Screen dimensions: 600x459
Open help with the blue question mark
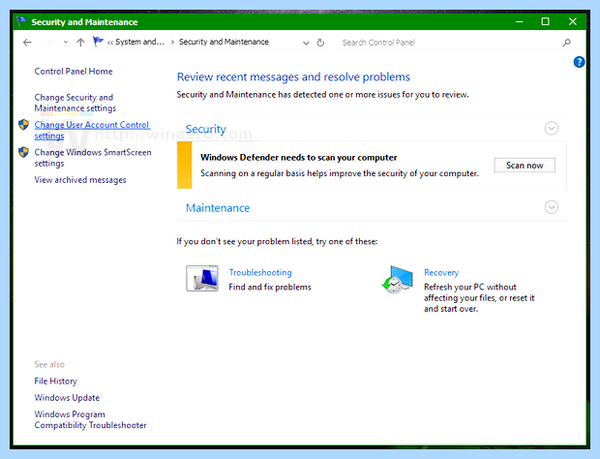coord(579,62)
